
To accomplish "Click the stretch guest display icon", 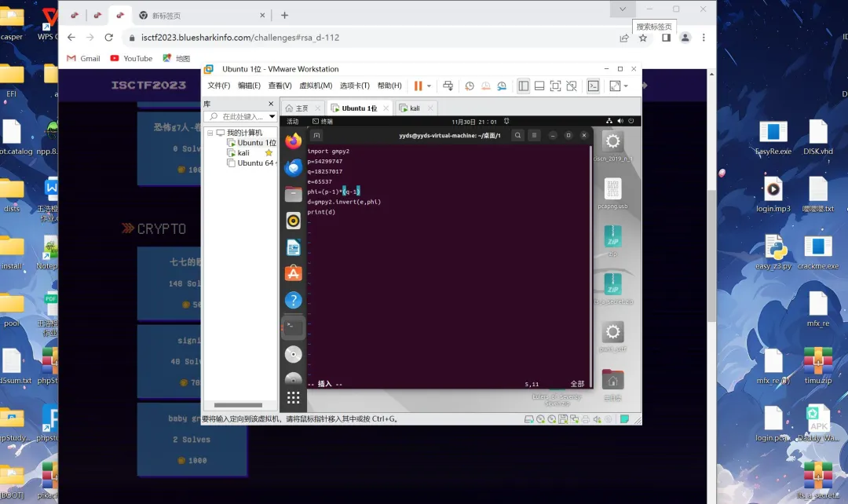I will pos(615,86).
